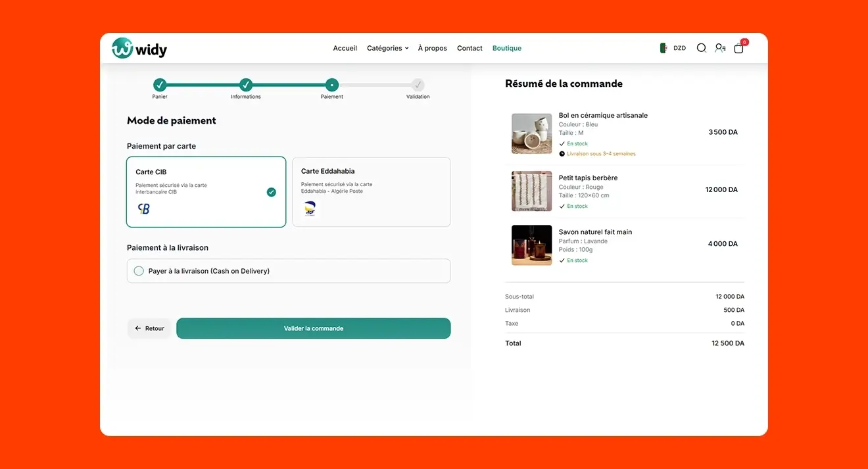Open the Contact page

pos(470,48)
